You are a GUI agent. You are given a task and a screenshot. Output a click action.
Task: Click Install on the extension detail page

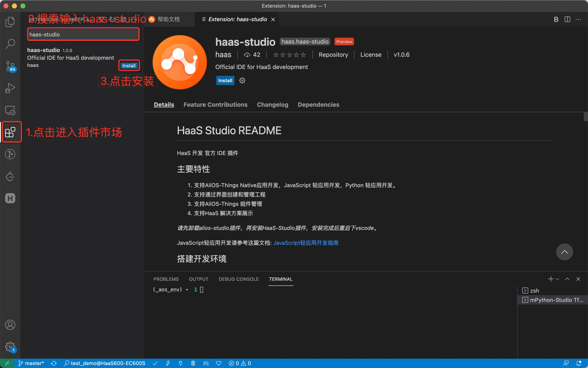pos(225,80)
